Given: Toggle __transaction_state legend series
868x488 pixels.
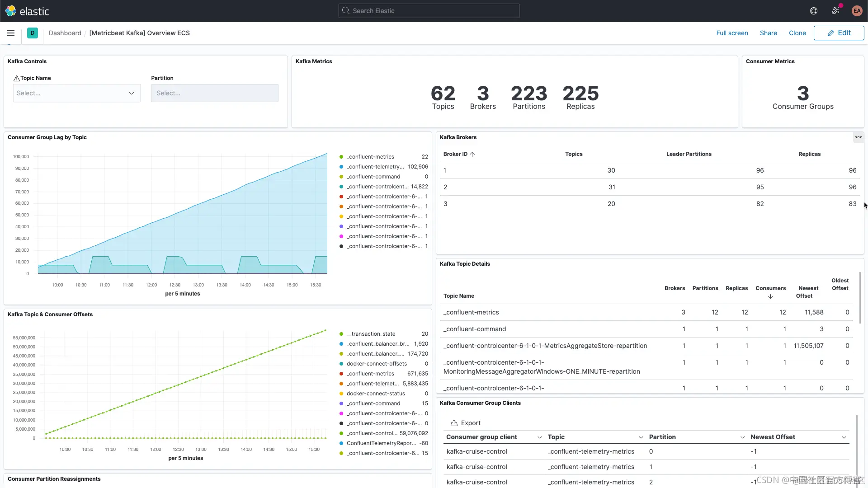Looking at the screenshot, I should coord(371,334).
